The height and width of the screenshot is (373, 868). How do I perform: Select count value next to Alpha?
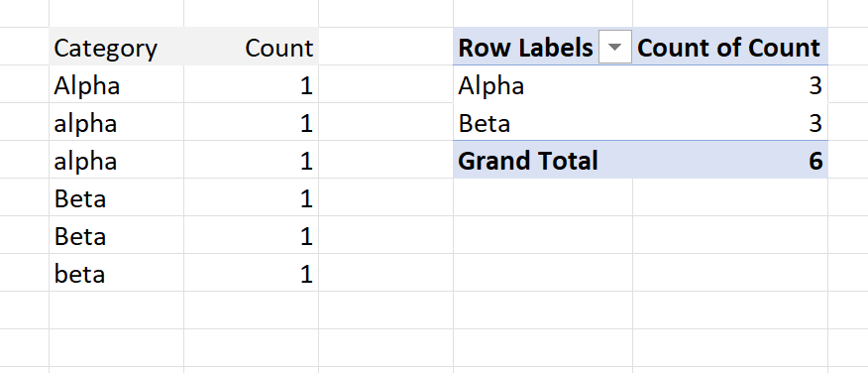click(251, 84)
